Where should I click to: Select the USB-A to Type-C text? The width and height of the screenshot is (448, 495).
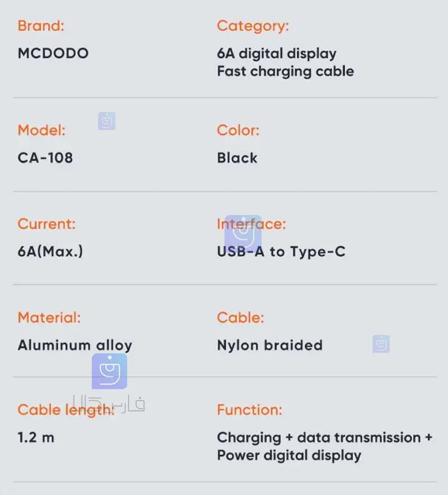tap(281, 251)
